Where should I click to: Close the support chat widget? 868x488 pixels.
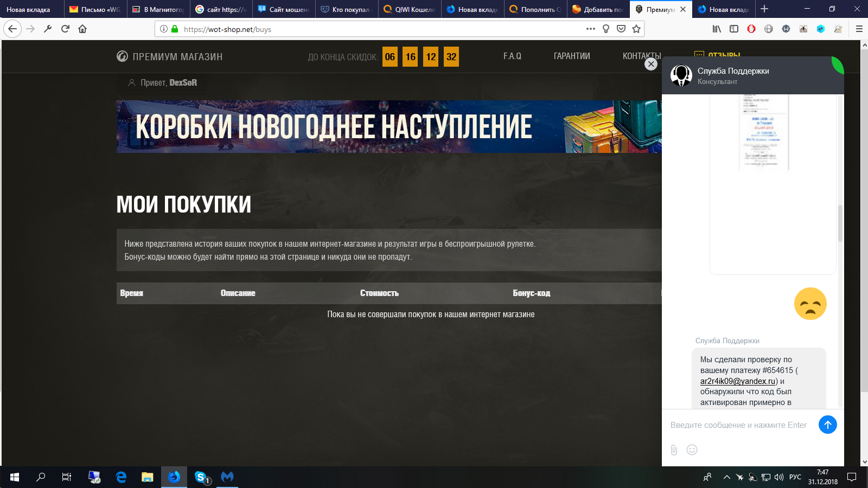(x=651, y=64)
